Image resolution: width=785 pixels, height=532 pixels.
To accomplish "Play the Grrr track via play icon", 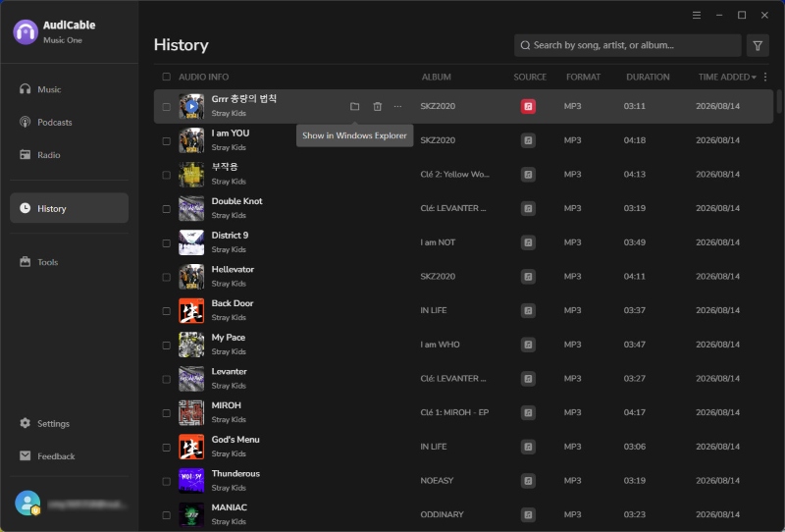I will tap(191, 106).
